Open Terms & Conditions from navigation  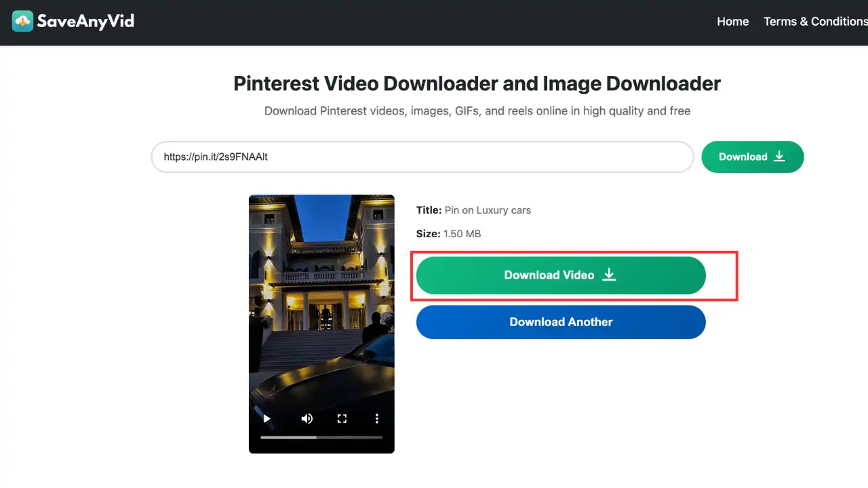[x=816, y=22]
